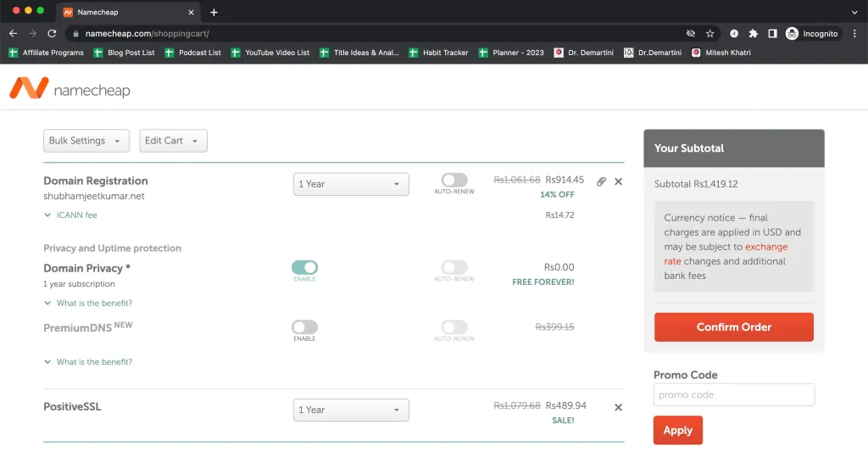
Task: Click the Incognito profile button
Action: 812,34
